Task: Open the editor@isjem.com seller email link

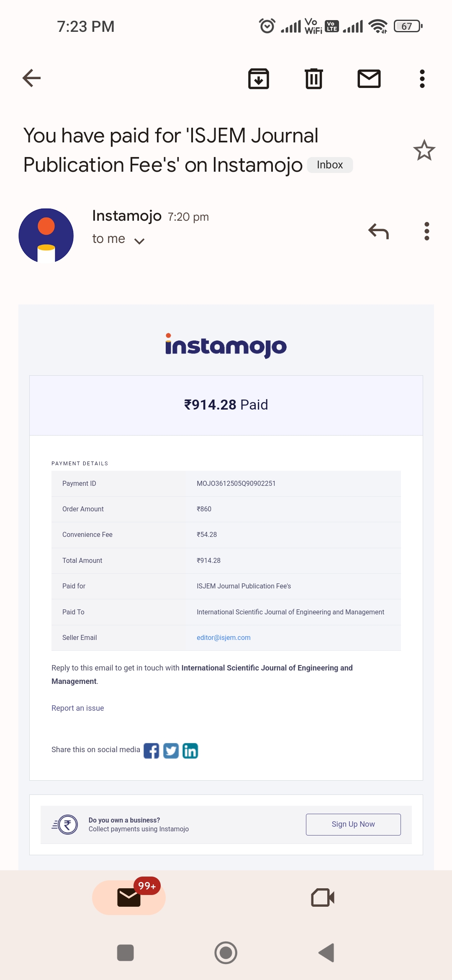Action: pyautogui.click(x=223, y=637)
